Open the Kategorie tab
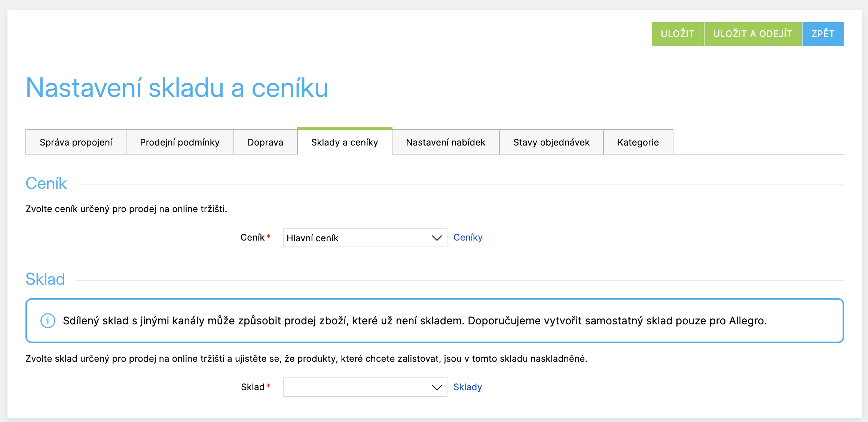The image size is (868, 422). (638, 142)
